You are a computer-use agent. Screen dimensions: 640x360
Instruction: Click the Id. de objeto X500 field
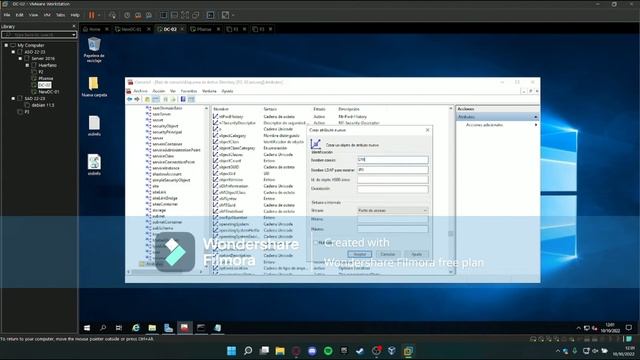pyautogui.click(x=393, y=179)
